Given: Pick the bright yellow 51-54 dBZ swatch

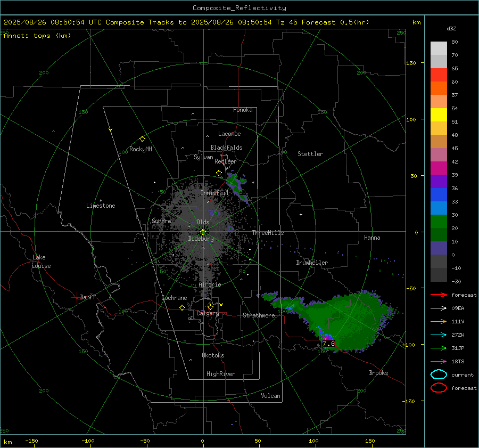Looking at the screenshot, I should [x=439, y=115].
